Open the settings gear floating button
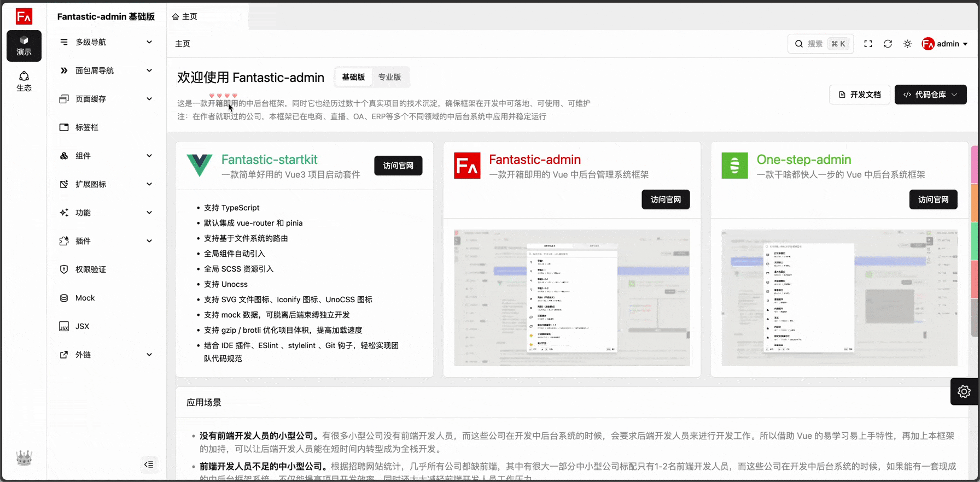 pos(964,391)
